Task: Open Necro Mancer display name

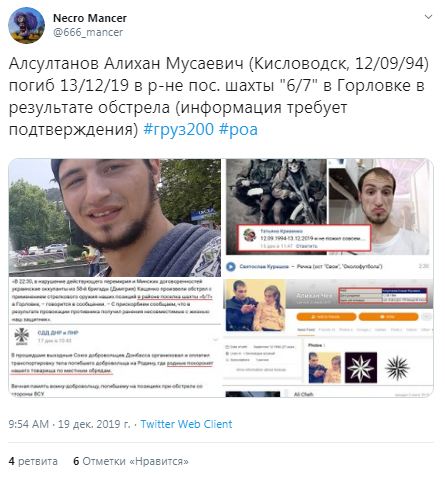Action: (x=90, y=18)
